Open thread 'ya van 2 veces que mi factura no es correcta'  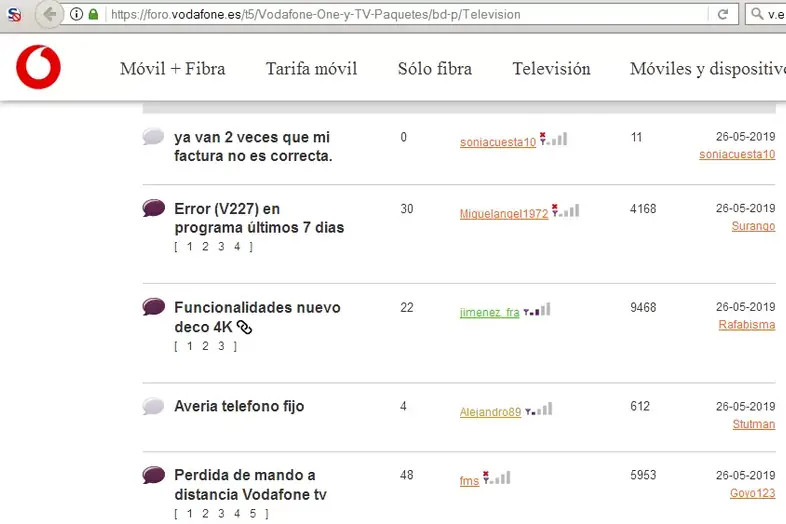click(x=253, y=146)
